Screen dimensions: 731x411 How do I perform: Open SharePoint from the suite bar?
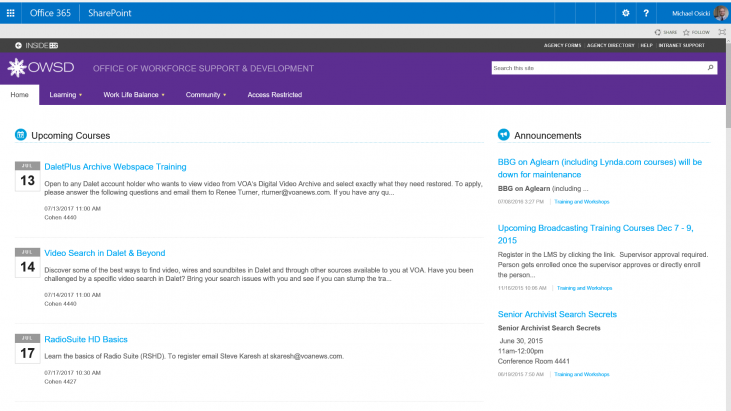click(110, 13)
